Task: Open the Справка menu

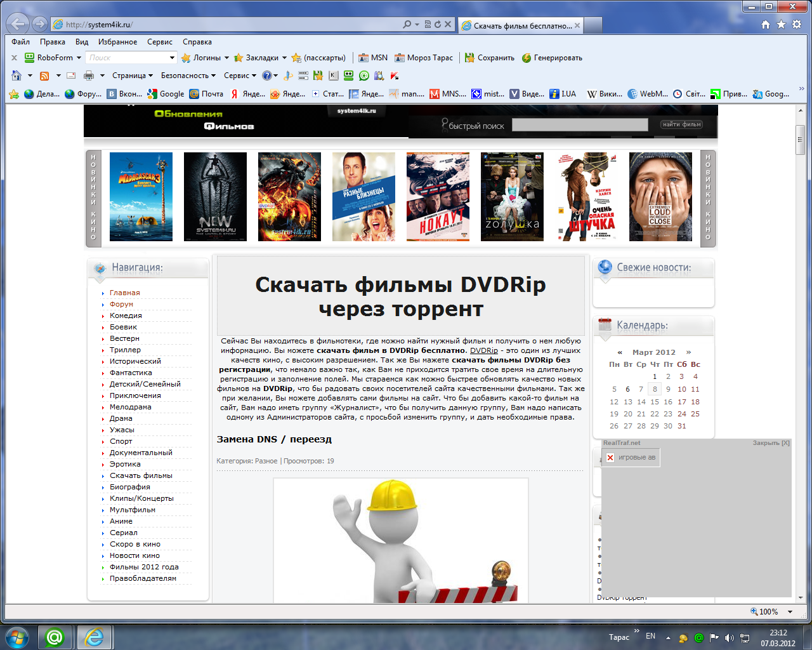Action: [x=197, y=42]
